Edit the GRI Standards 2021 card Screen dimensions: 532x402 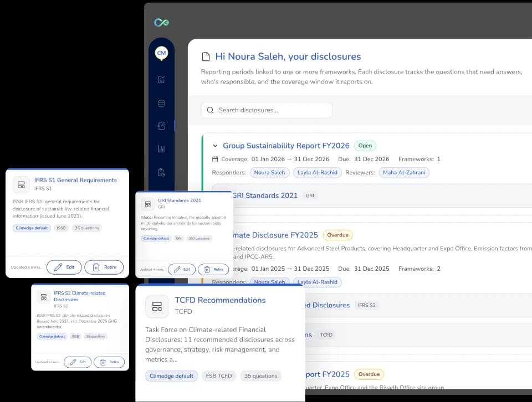pyautogui.click(x=182, y=270)
